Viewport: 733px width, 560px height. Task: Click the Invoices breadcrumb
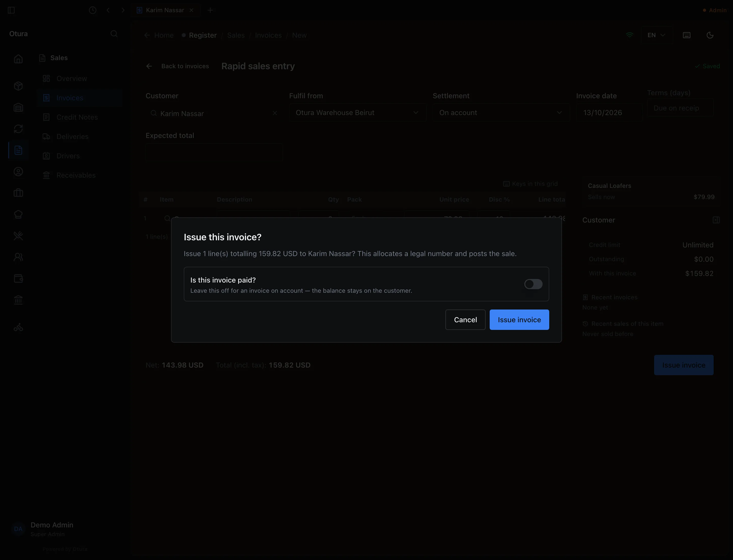tap(268, 35)
